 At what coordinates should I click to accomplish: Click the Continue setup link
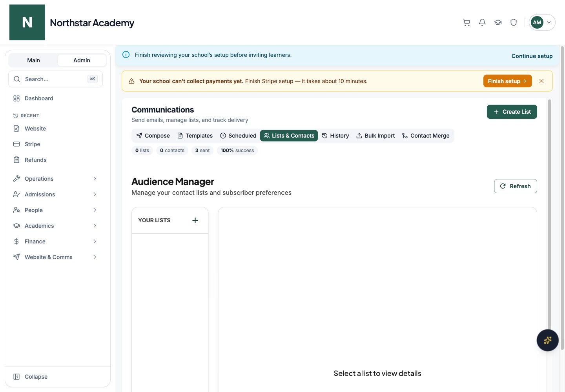[532, 56]
